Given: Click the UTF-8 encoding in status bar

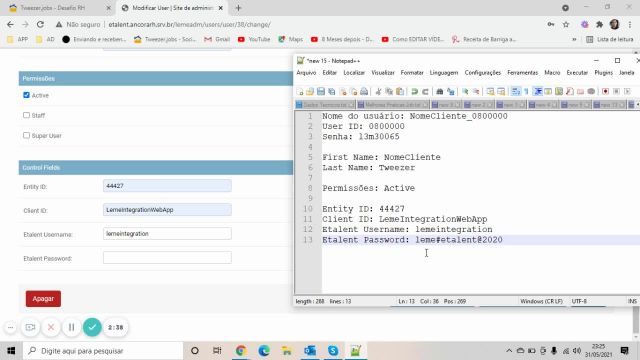Looking at the screenshot, I should click(579, 301).
